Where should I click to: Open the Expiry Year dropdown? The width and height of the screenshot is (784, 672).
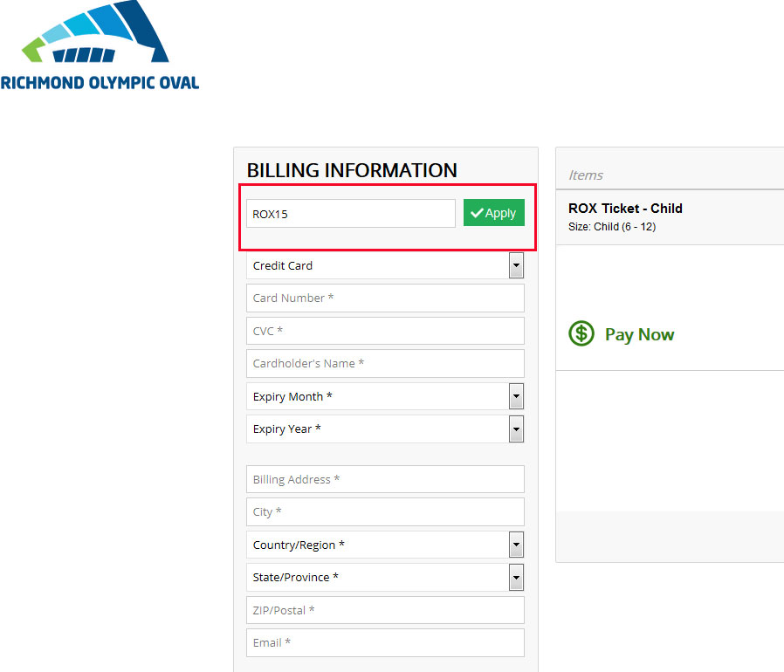[385, 429]
